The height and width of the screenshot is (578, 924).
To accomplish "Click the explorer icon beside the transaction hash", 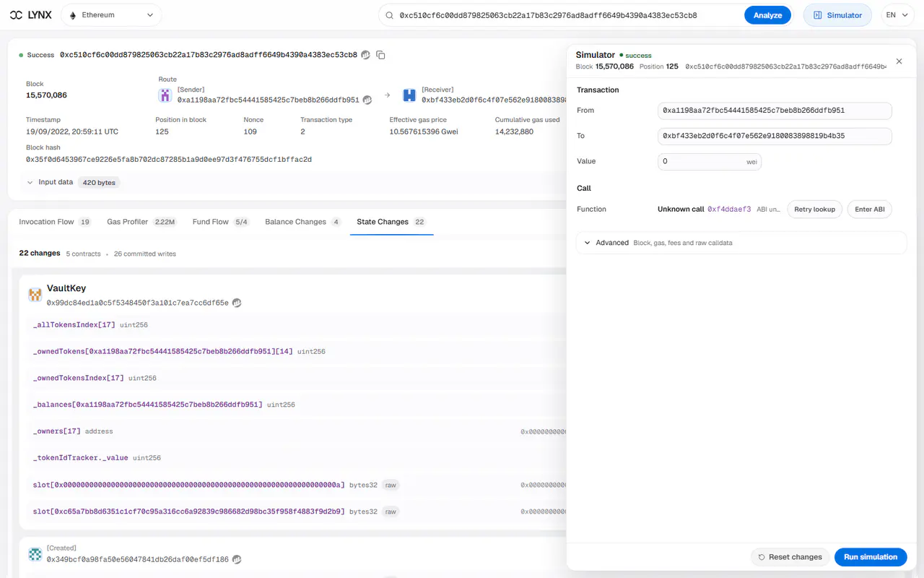I will coord(366,55).
